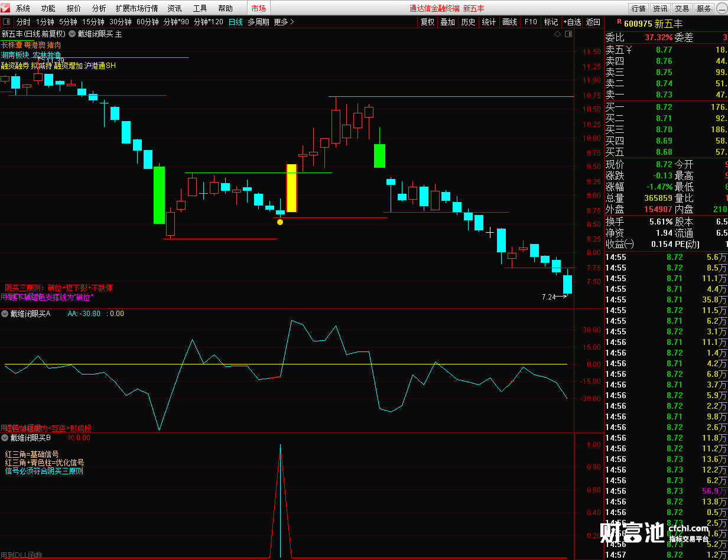Click the small panel toggle icon beside the diamond
The width and height of the screenshot is (728, 560).
click(x=568, y=34)
